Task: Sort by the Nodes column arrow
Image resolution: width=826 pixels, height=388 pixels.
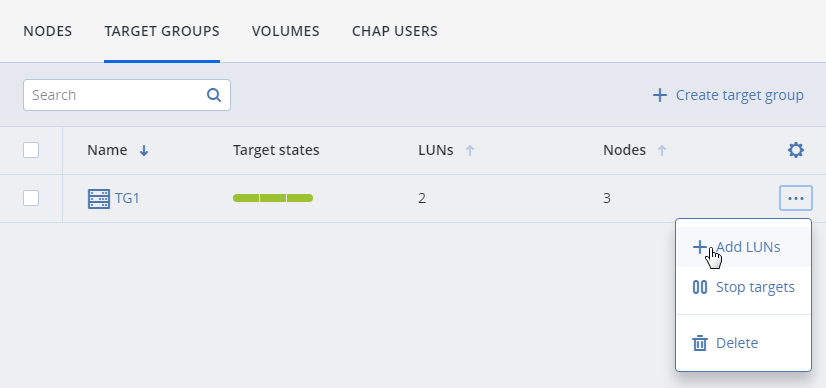Action: coord(662,151)
